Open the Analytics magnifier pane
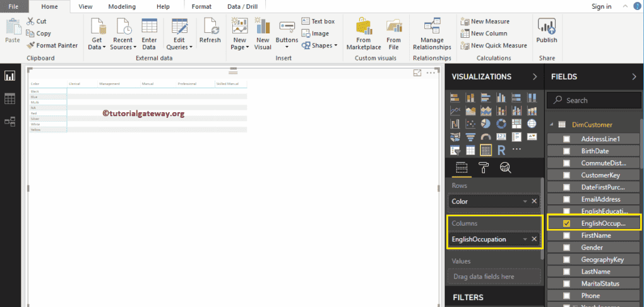Viewport: 644px width, 307px height. 504,167
